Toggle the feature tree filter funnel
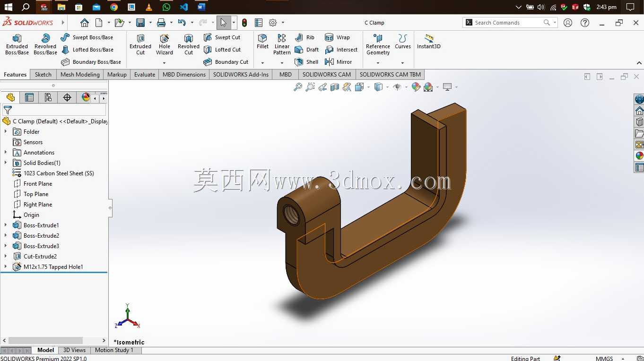 (8, 110)
